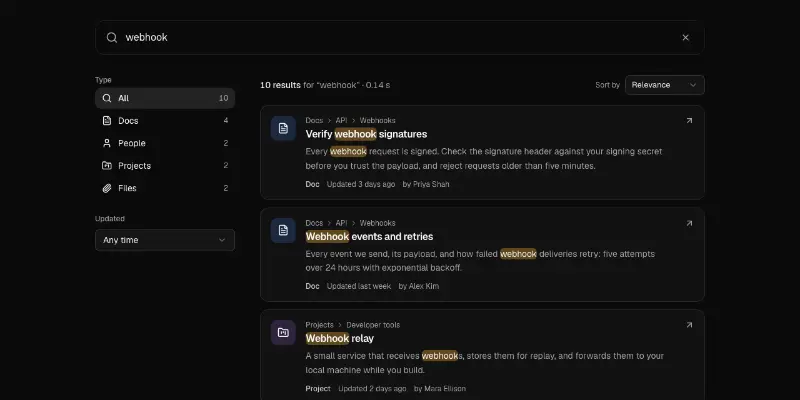800x400 pixels.
Task: Click the Webhook relay description snippet
Action: tap(485, 363)
